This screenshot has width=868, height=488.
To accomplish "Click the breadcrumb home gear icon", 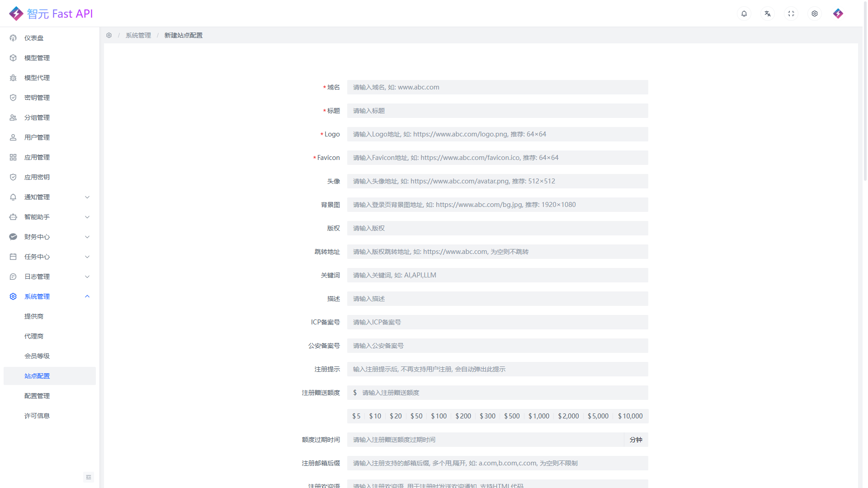I will (109, 35).
